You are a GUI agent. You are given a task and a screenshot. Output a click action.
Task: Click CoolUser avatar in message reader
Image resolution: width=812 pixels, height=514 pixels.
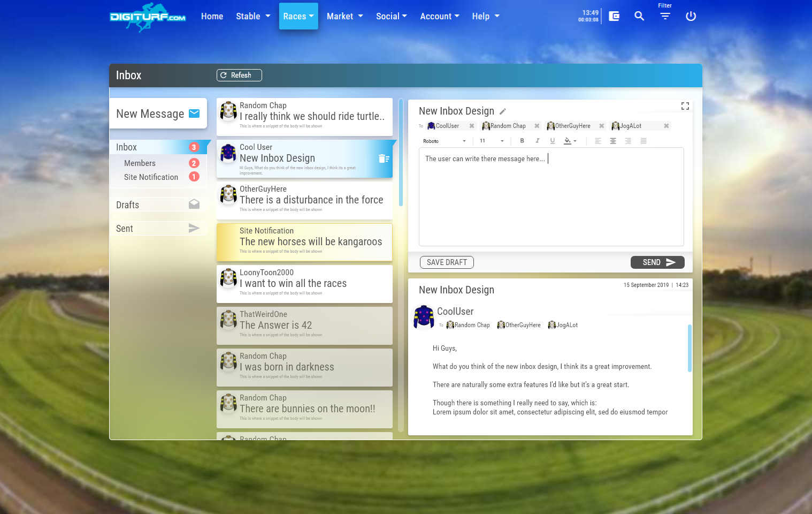tap(424, 316)
